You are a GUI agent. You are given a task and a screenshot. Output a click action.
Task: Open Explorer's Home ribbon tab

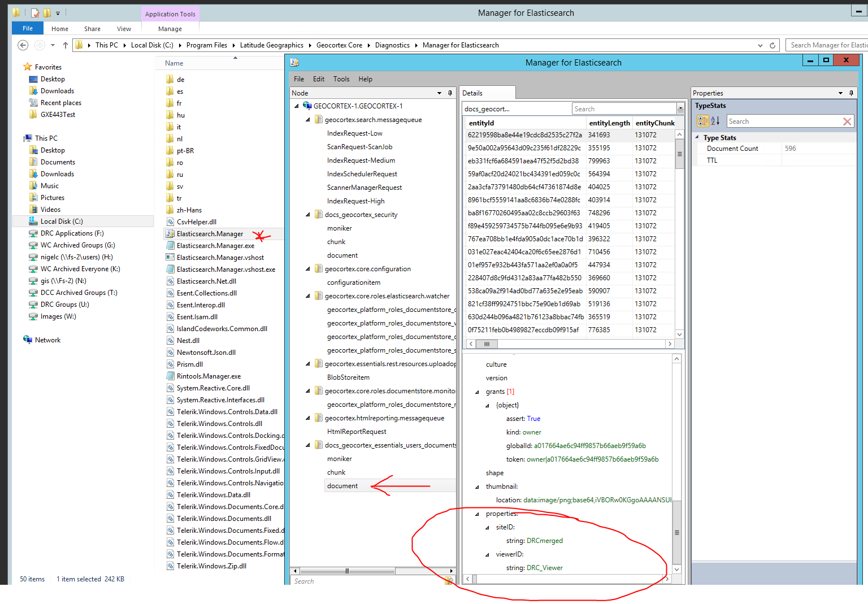coord(60,29)
